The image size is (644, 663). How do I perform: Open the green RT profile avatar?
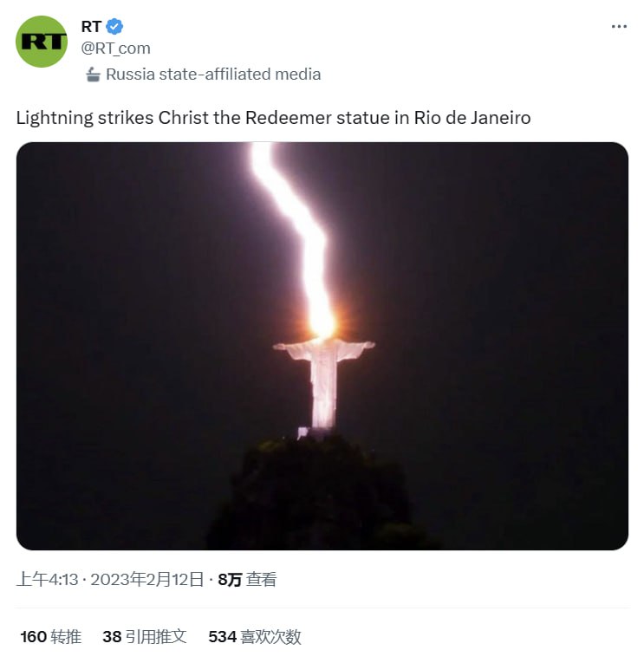point(42,42)
